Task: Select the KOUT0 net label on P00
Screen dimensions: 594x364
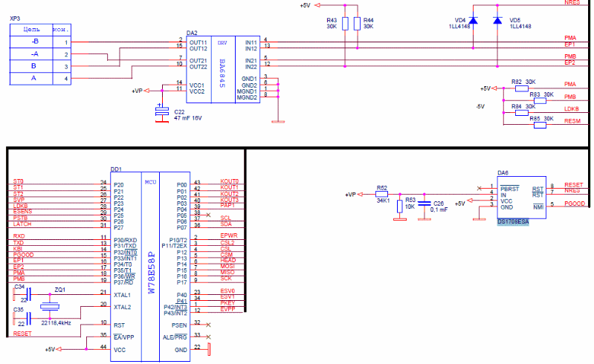Action: coord(230,181)
